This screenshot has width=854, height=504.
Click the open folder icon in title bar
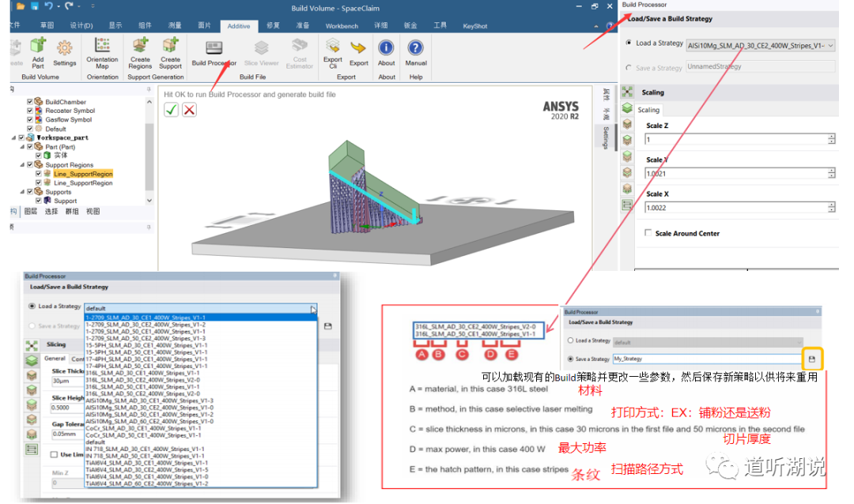coord(21,6)
